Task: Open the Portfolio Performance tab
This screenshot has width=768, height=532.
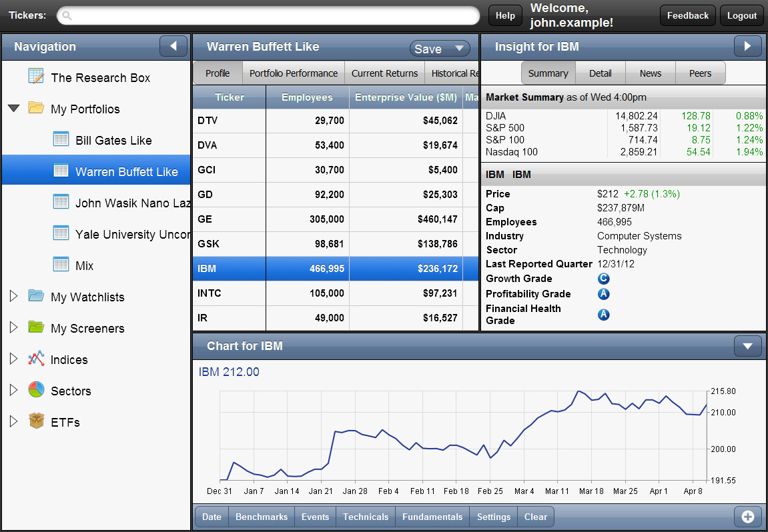Action: 294,73
